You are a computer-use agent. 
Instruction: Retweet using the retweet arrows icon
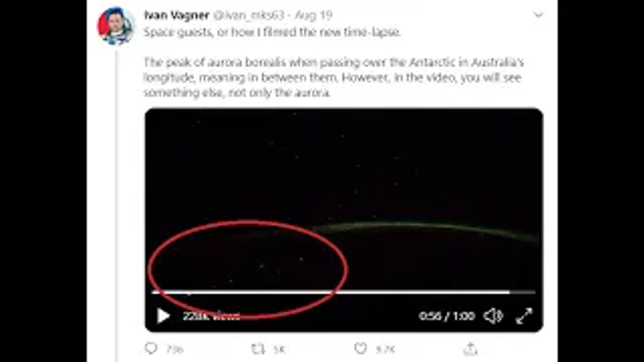[258, 348]
